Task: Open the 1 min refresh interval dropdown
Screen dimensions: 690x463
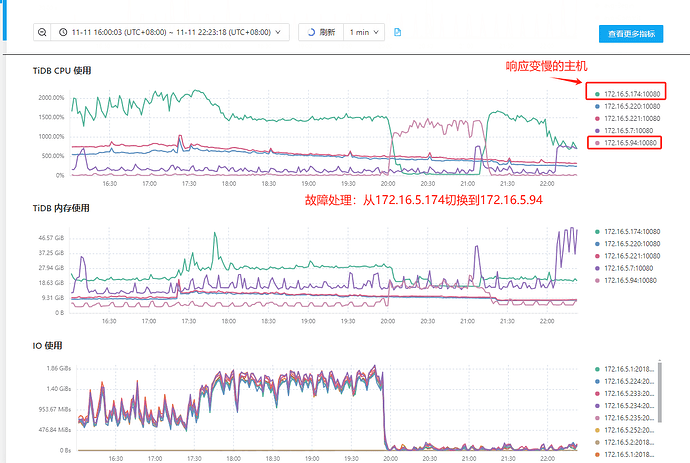Action: (x=364, y=32)
